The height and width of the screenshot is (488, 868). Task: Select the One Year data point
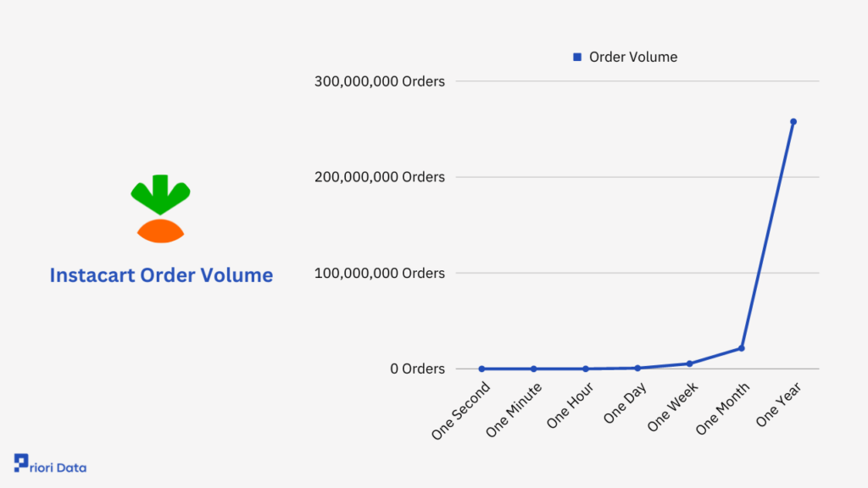point(793,122)
